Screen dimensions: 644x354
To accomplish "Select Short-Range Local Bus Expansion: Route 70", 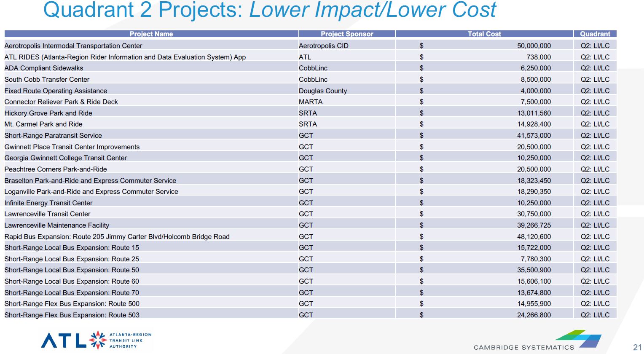I will (72, 292).
